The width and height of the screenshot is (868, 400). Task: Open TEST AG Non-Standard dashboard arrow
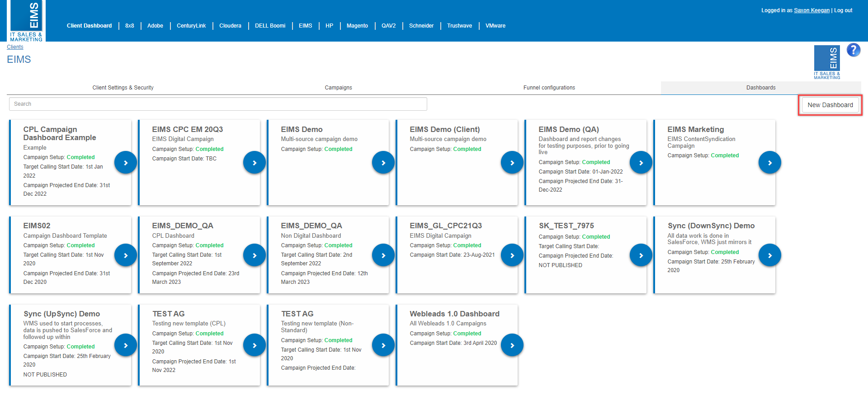[x=383, y=345]
